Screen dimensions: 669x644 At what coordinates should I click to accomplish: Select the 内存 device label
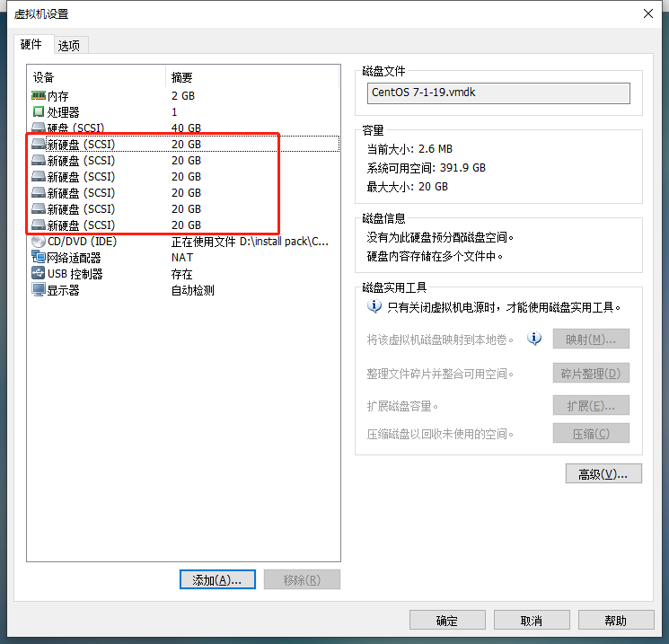(58, 96)
